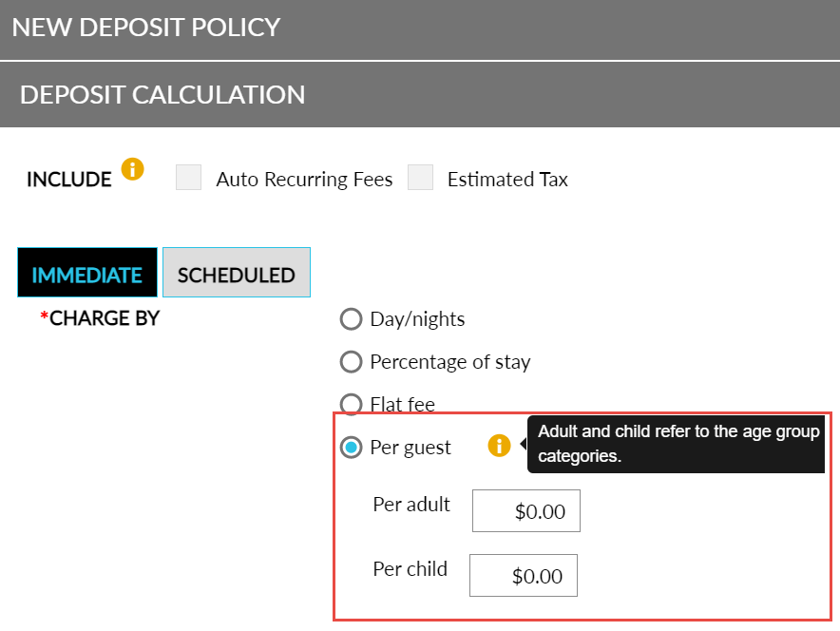
Task: Click the red required asterisk
Action: pos(44,316)
